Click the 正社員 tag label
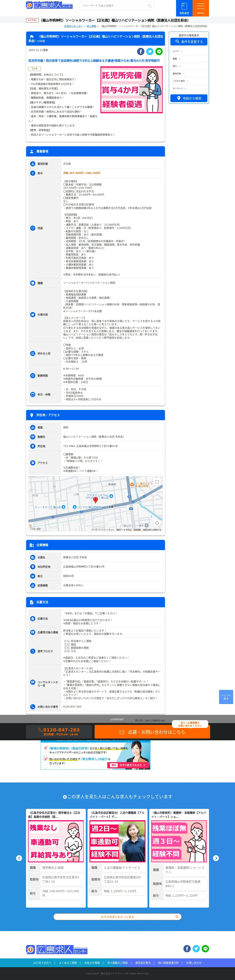The height and width of the screenshot is (980, 235). click(x=34, y=69)
